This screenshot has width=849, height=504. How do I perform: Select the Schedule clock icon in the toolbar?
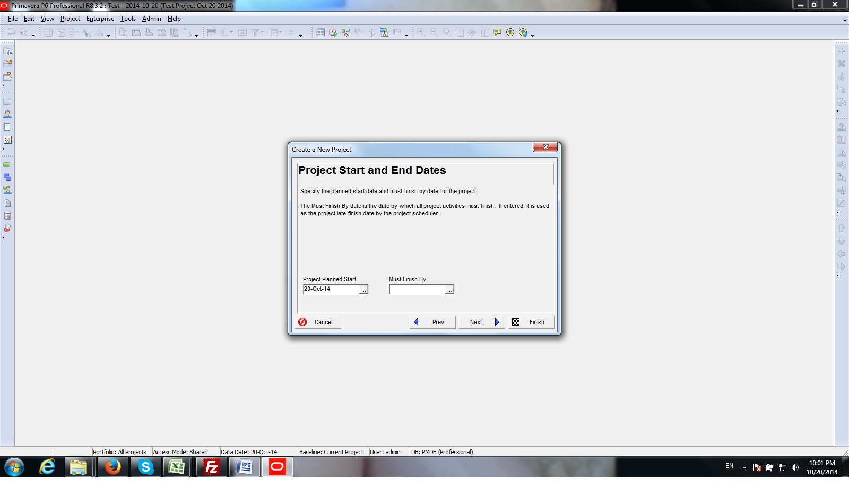point(332,32)
